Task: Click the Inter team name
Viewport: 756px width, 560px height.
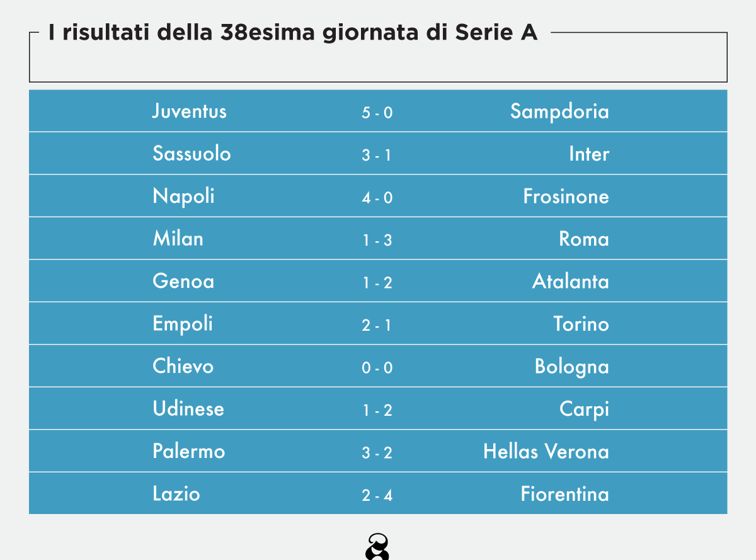Action: click(589, 154)
